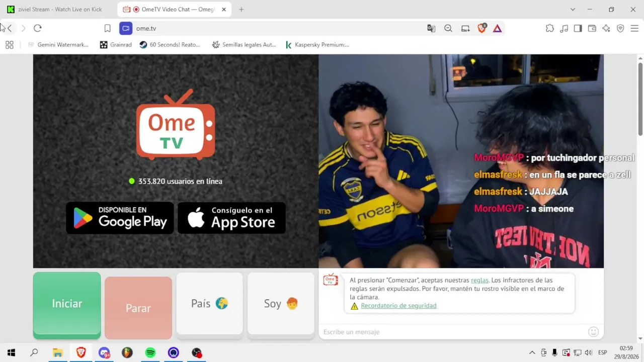Open FL Studio from the taskbar
The width and height of the screenshot is (644, 362).
pyautogui.click(x=127, y=352)
